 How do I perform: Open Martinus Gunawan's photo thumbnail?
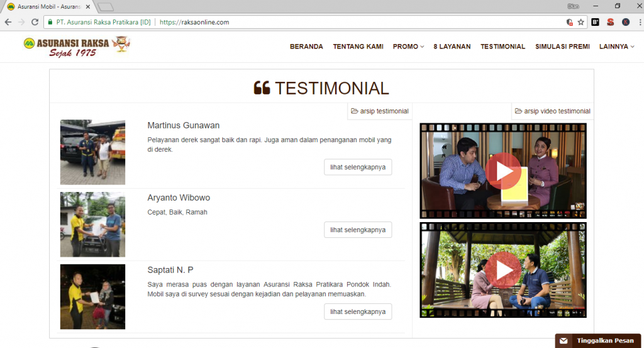pyautogui.click(x=93, y=152)
